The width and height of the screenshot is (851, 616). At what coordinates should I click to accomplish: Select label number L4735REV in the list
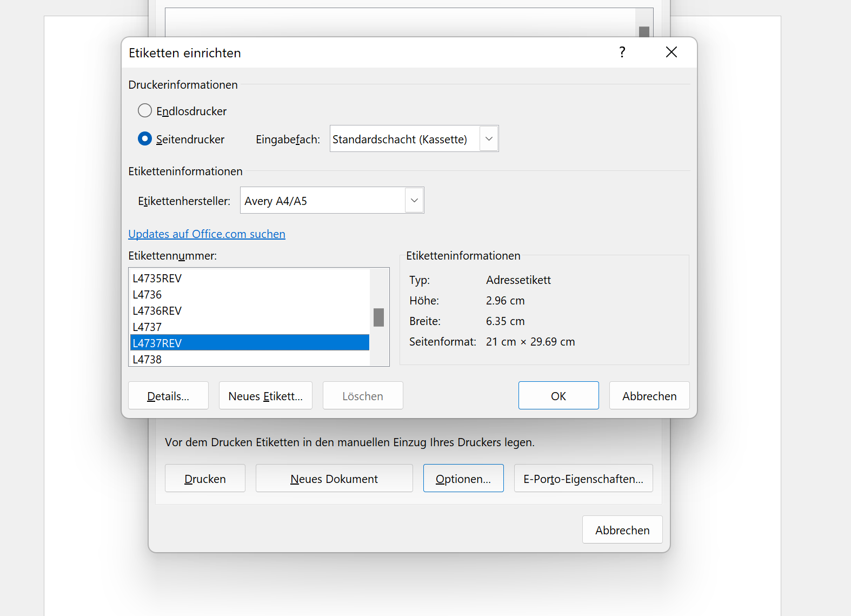[x=157, y=279]
